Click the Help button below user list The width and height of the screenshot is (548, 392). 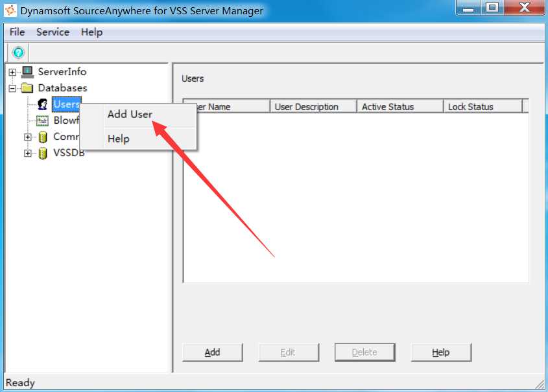pos(441,352)
